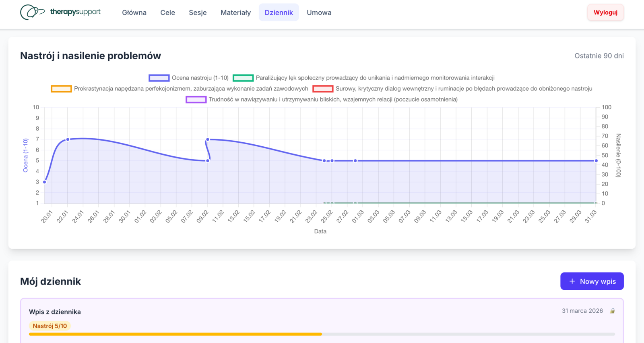644x343 pixels.
Task: Click the therapysupport logo icon
Action: (x=32, y=12)
